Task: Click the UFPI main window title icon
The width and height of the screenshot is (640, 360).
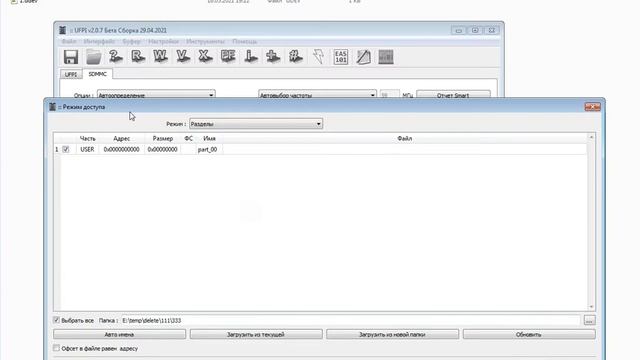Action: click(62, 30)
